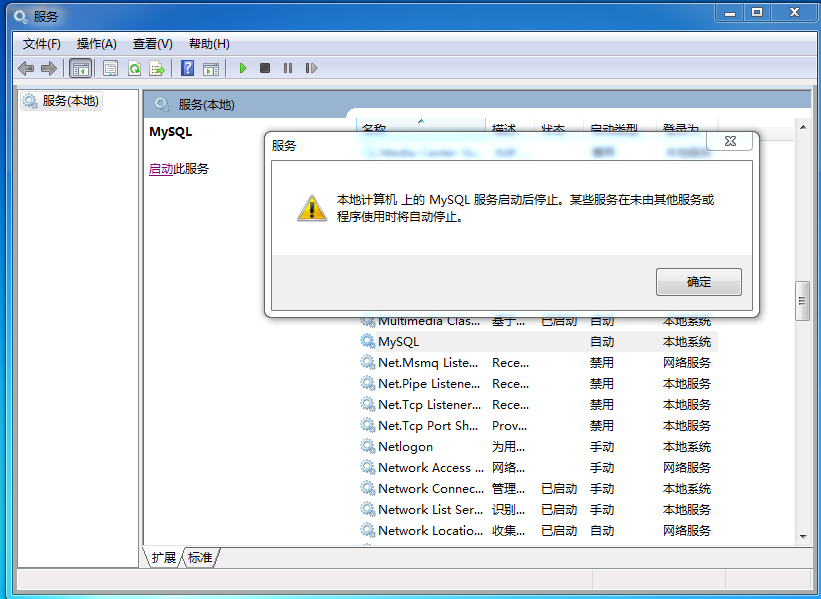This screenshot has width=821, height=599.
Task: Open the 文件(F) menu
Action: coord(39,43)
